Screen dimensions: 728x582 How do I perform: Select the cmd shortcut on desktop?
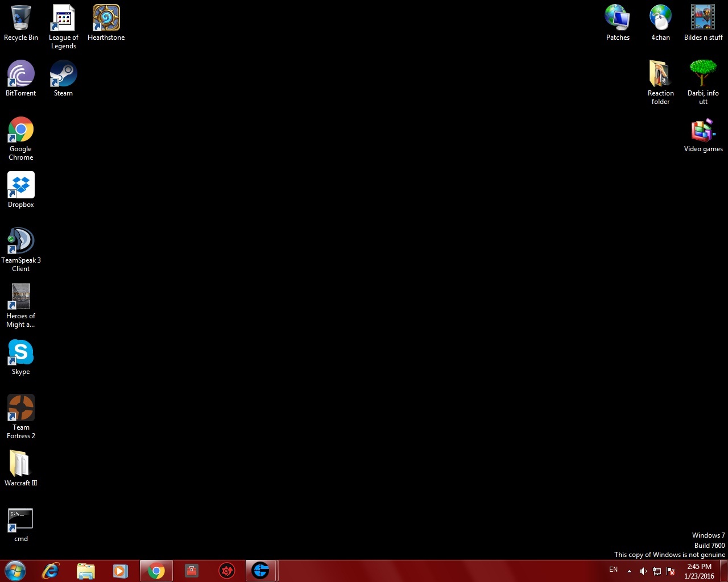click(20, 520)
